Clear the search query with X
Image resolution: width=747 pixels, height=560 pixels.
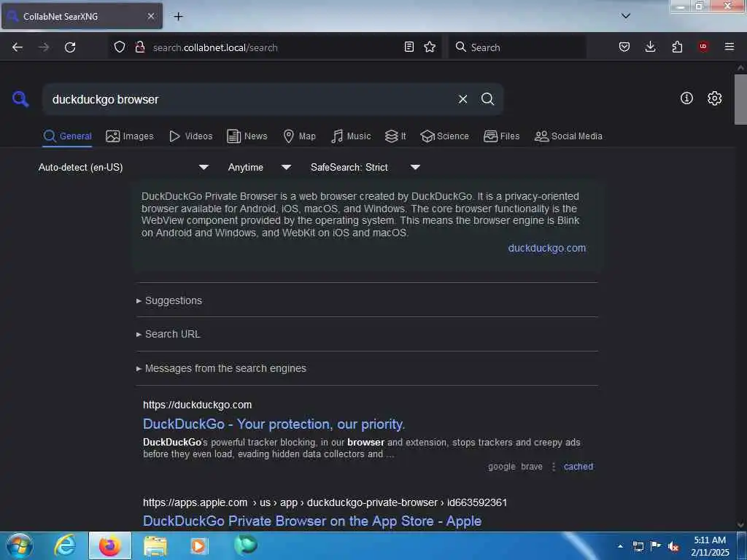(462, 99)
